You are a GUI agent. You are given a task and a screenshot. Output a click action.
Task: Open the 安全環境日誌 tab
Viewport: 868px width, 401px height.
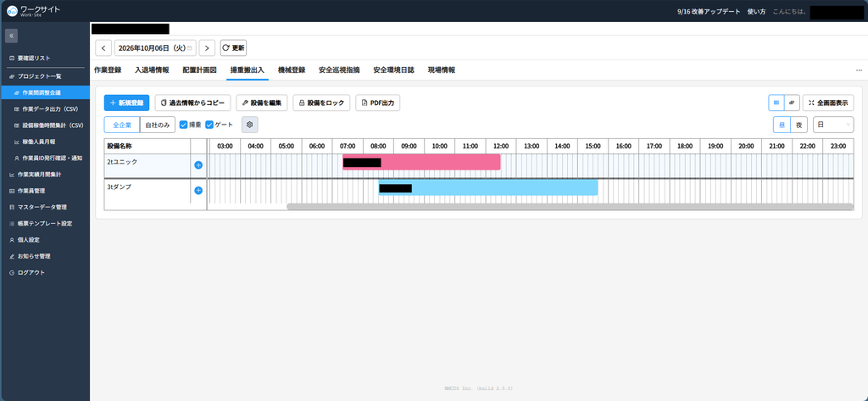click(393, 70)
